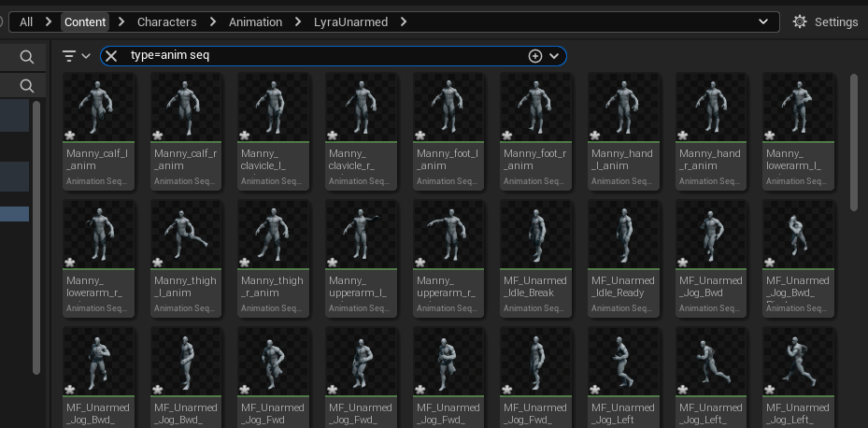Select Manny_foot_l_anim asset thumbnail
868x428 pixels.
448,107
